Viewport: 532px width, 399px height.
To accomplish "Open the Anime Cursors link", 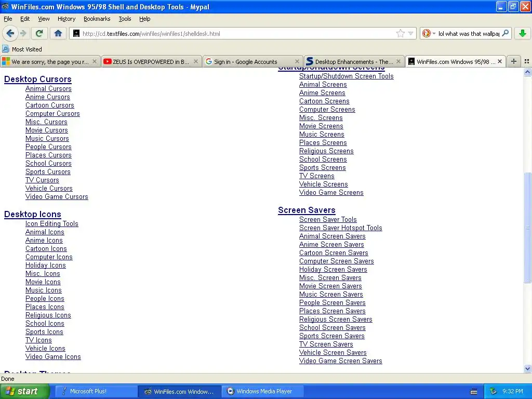I will (47, 97).
